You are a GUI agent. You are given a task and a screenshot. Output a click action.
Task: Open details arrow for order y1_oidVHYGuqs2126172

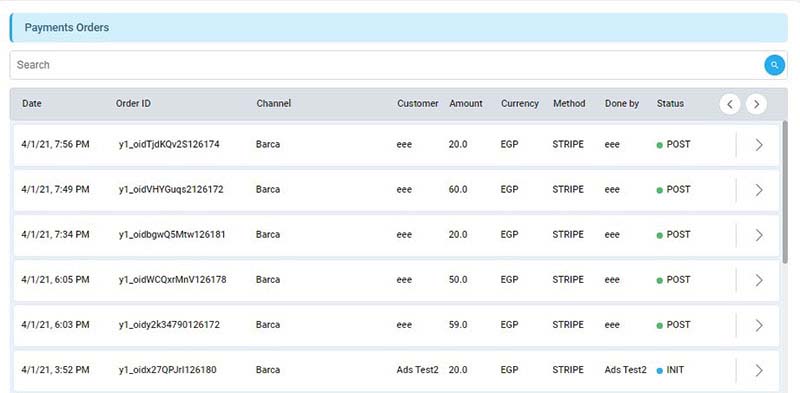pyautogui.click(x=759, y=190)
